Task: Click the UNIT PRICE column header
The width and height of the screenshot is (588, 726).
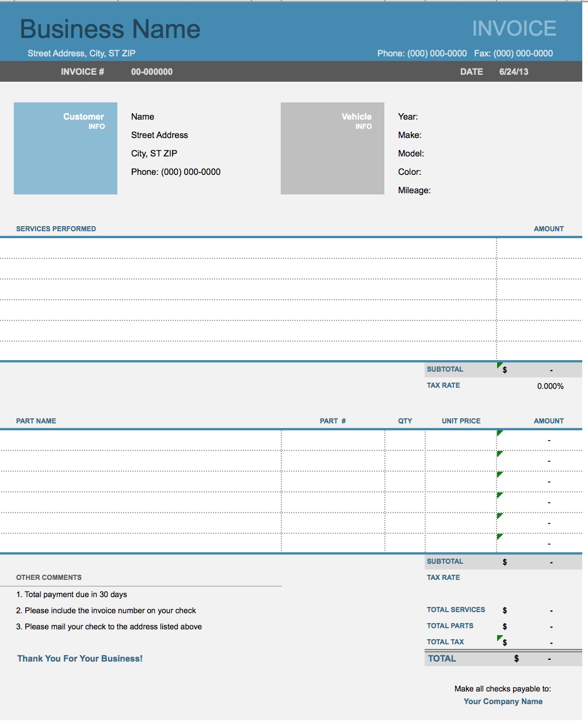Action: pyautogui.click(x=461, y=421)
